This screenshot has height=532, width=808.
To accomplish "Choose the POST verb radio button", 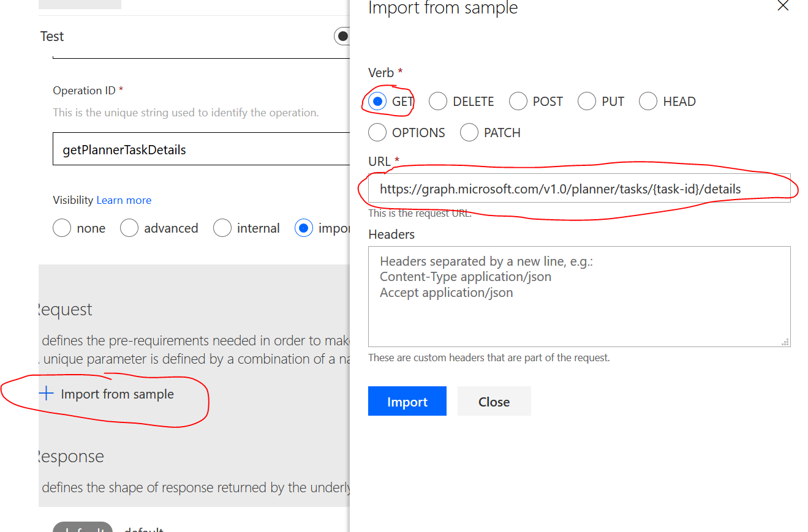I will click(x=518, y=102).
